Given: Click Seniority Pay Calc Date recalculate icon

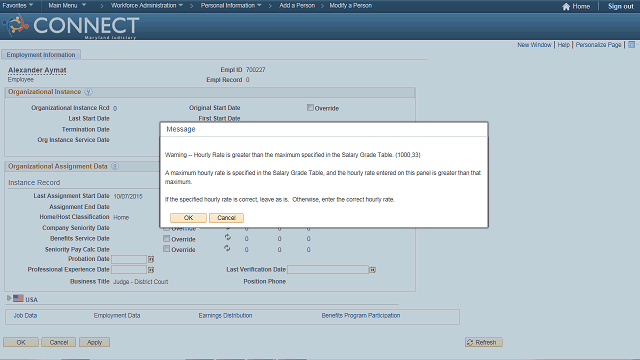Looking at the screenshot, I should (x=227, y=248).
